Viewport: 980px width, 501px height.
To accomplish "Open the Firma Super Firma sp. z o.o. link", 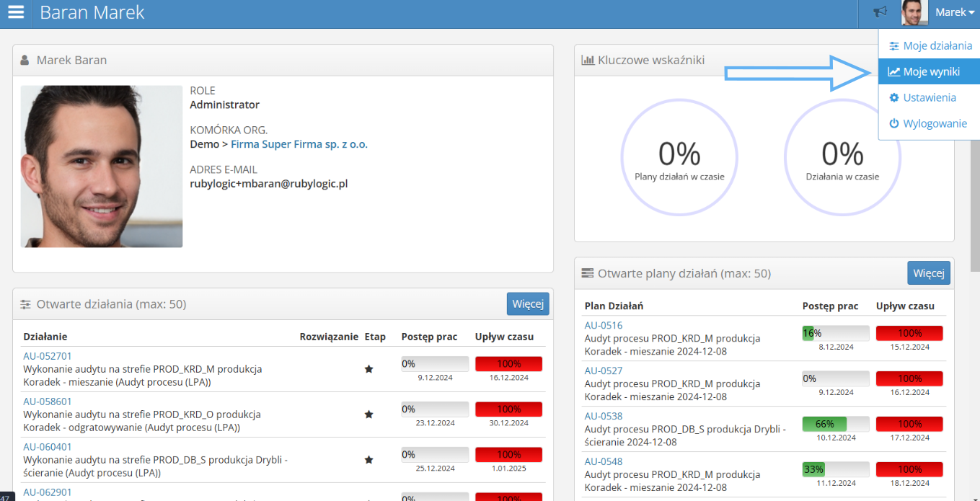I will 299,144.
